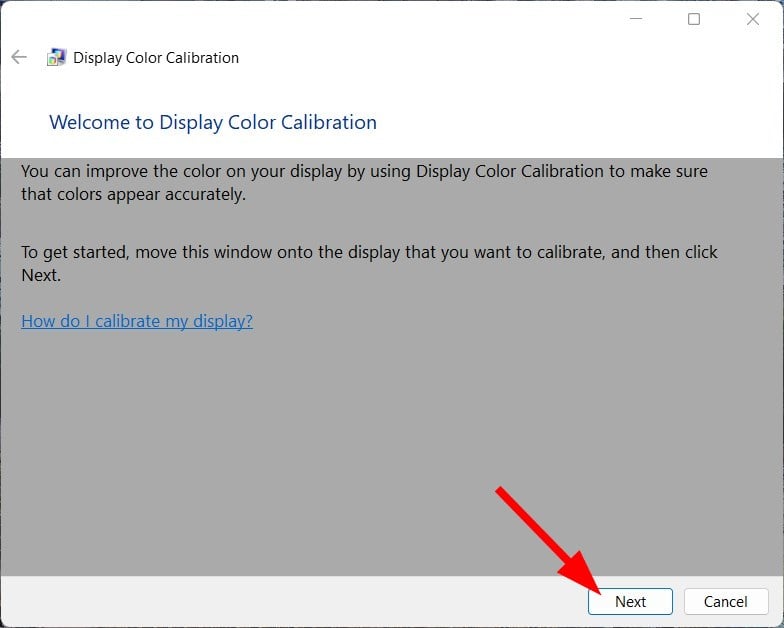Click the 'Display Color Calibration' window title

[156, 58]
